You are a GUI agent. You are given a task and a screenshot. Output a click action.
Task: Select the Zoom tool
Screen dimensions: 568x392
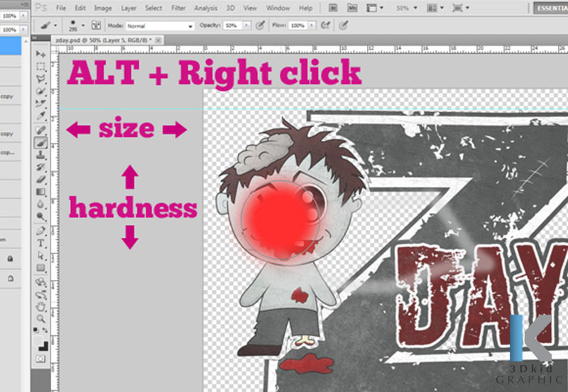[40, 319]
